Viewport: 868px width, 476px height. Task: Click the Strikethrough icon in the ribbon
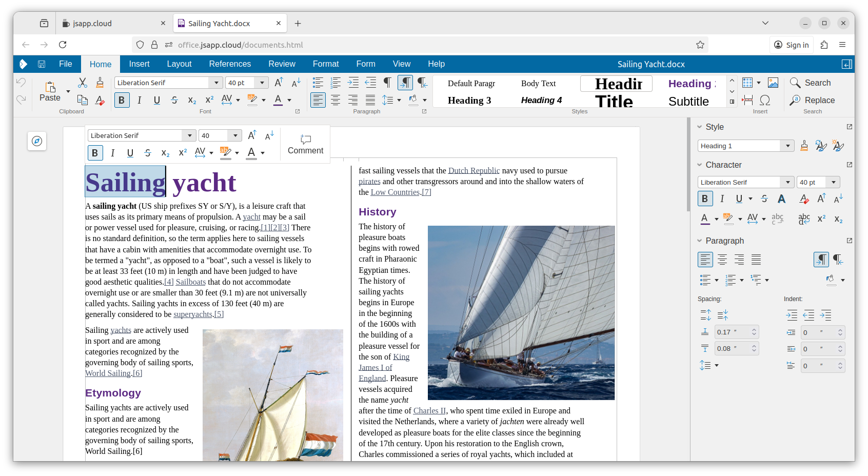pyautogui.click(x=174, y=100)
